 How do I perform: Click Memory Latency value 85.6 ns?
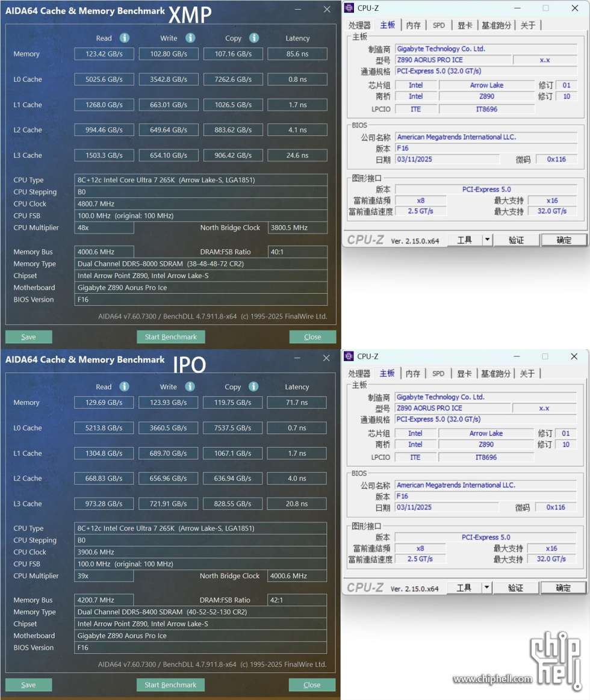click(x=297, y=54)
